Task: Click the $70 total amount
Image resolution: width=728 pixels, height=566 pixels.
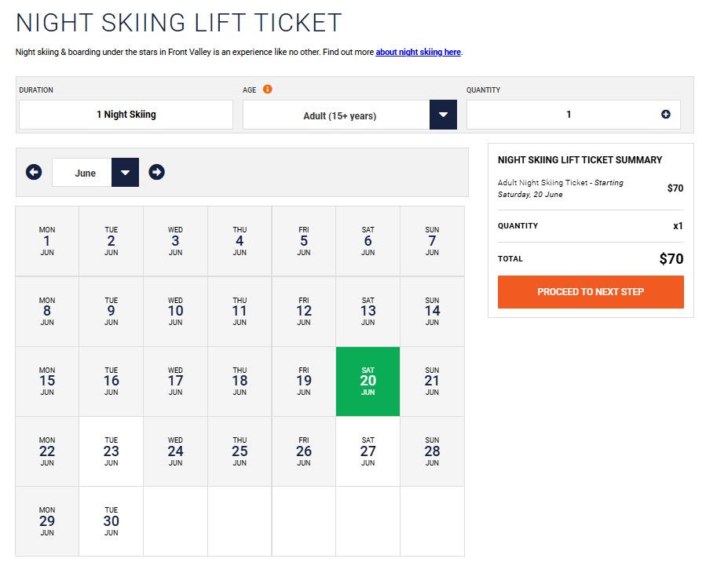Action: [671, 259]
